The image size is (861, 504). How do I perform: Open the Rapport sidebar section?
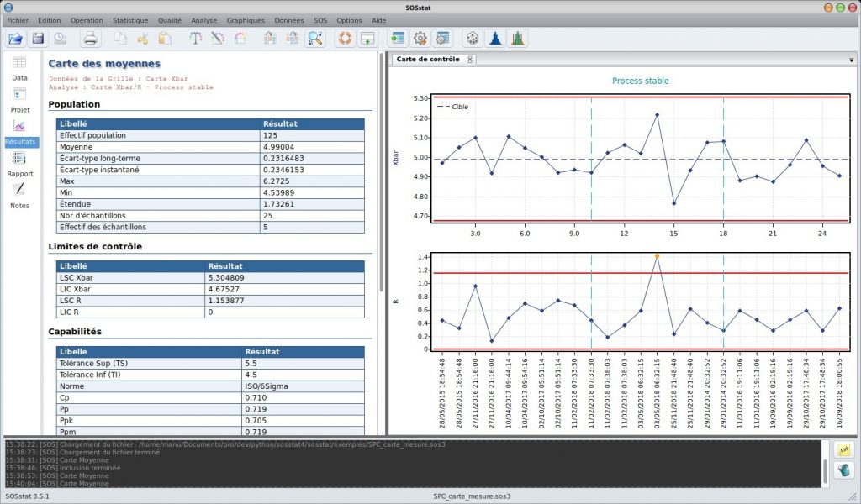point(19,163)
